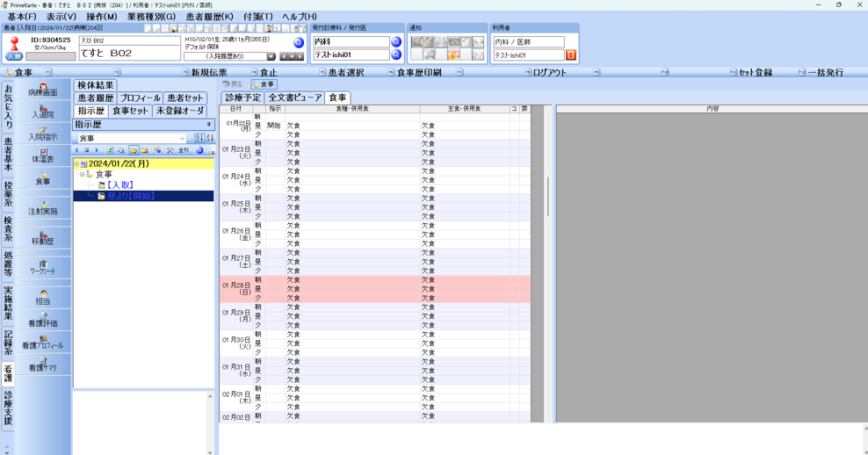Open the 入院履歴あり dropdown arrow
The width and height of the screenshot is (868, 455).
(x=271, y=56)
